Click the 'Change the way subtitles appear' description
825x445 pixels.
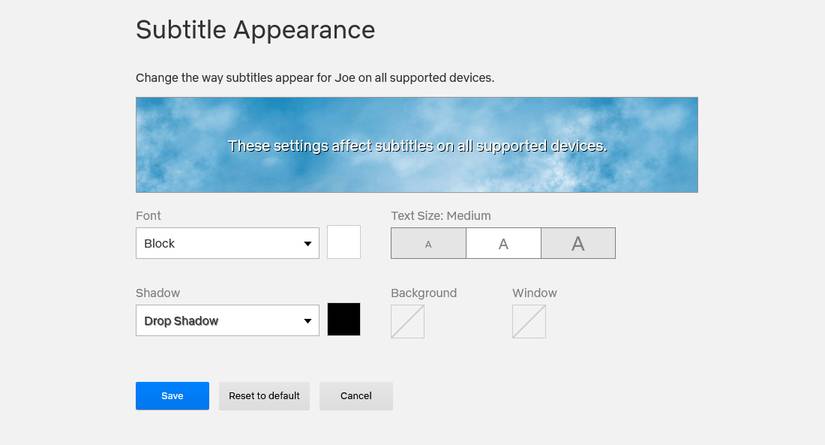click(315, 78)
